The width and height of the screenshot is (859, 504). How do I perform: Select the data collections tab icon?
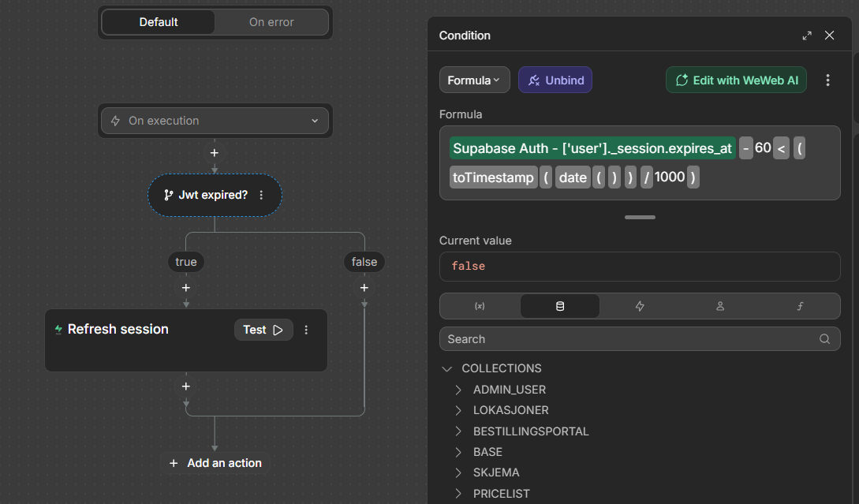(560, 306)
